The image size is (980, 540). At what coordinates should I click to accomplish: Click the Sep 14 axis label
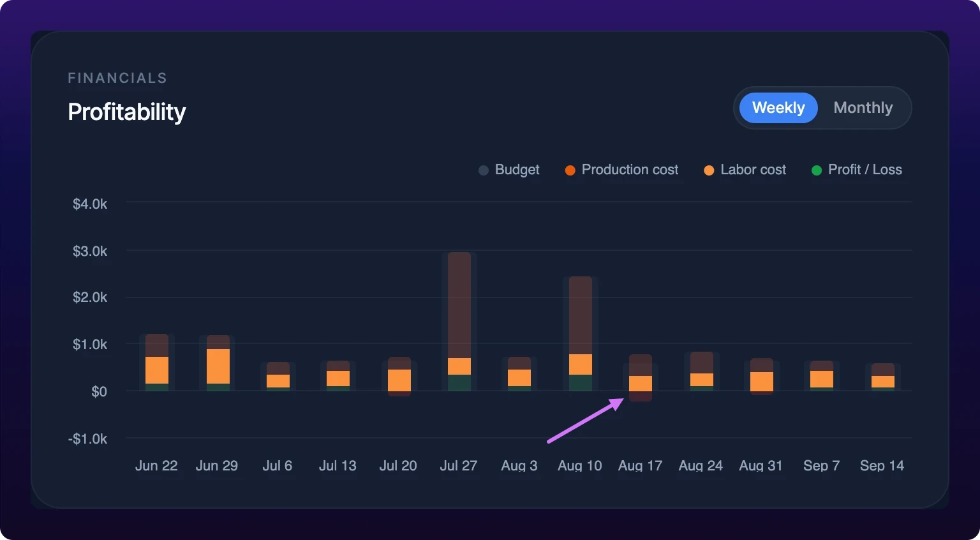(x=882, y=466)
